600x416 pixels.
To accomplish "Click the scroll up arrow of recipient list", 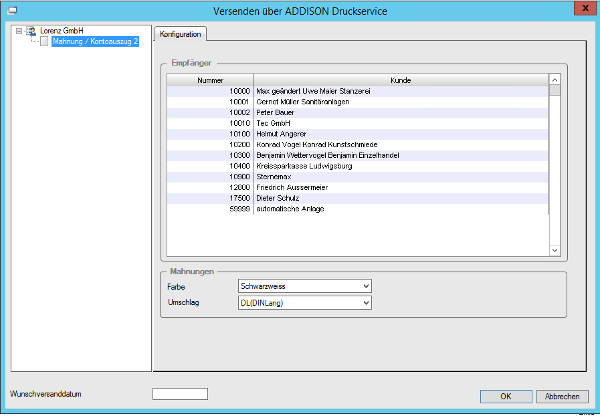I will click(554, 80).
